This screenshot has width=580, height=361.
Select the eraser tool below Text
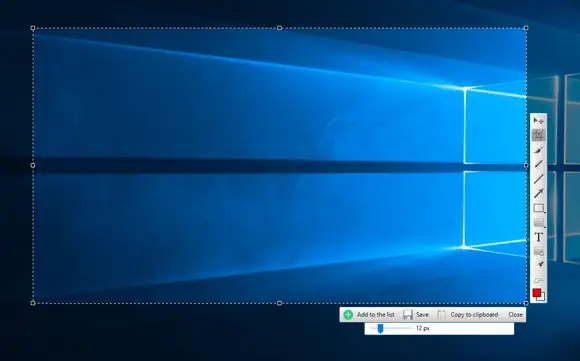pyautogui.click(x=538, y=252)
